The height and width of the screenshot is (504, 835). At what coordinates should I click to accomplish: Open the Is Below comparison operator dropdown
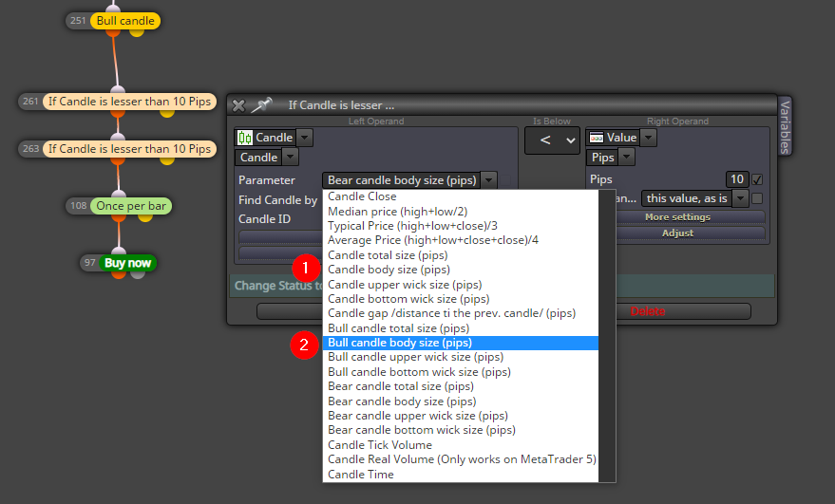(x=552, y=140)
